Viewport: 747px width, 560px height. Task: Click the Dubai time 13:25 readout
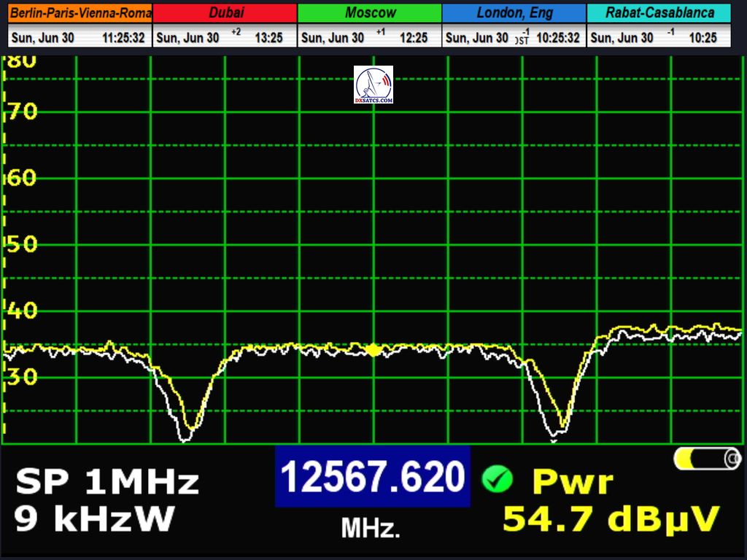click(268, 38)
